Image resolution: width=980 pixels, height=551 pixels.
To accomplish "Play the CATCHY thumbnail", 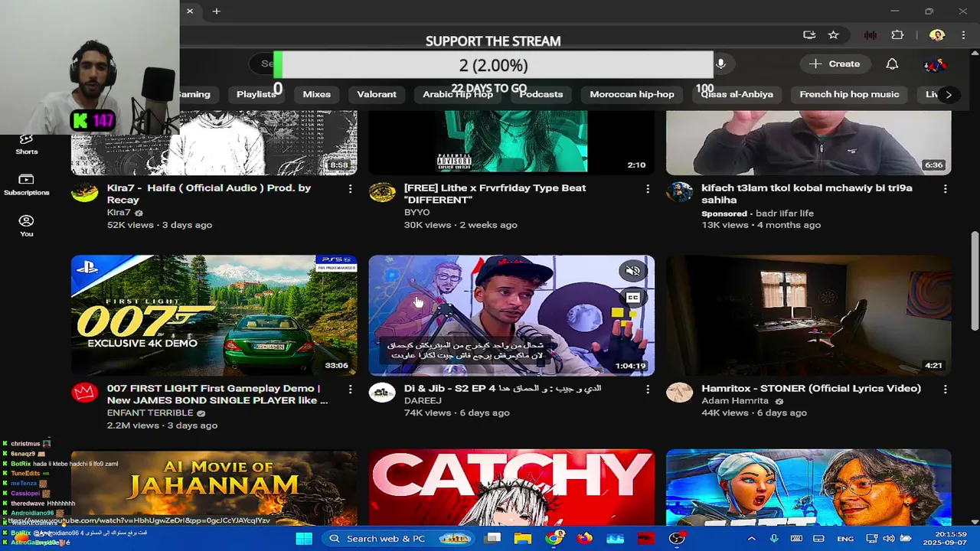I will click(x=511, y=487).
